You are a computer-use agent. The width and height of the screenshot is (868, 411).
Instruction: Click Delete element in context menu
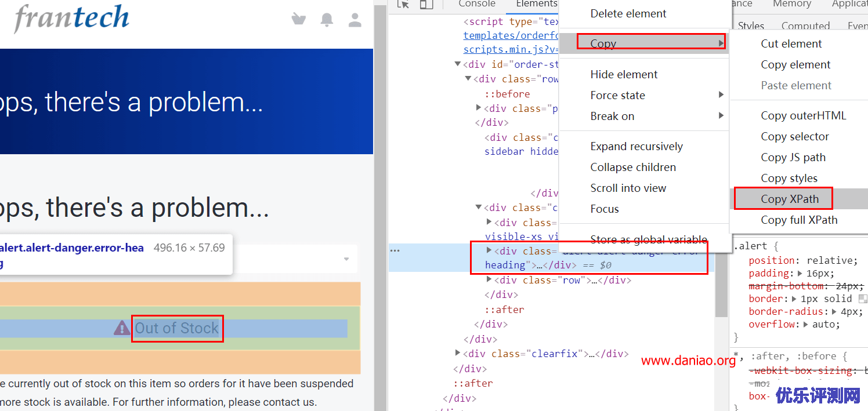[628, 13]
